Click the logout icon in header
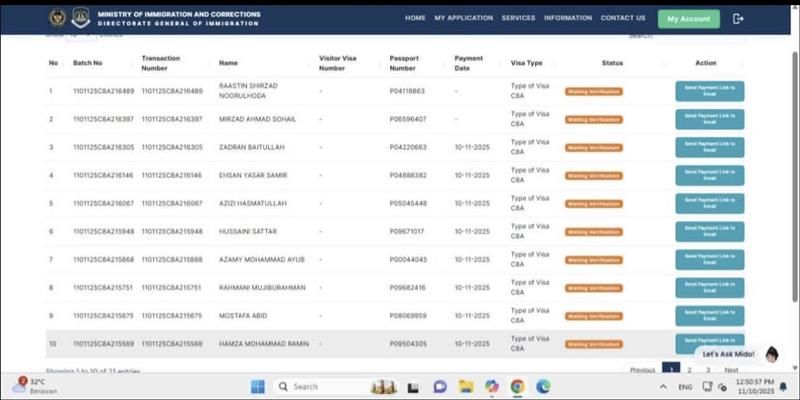The image size is (800, 400). click(738, 18)
